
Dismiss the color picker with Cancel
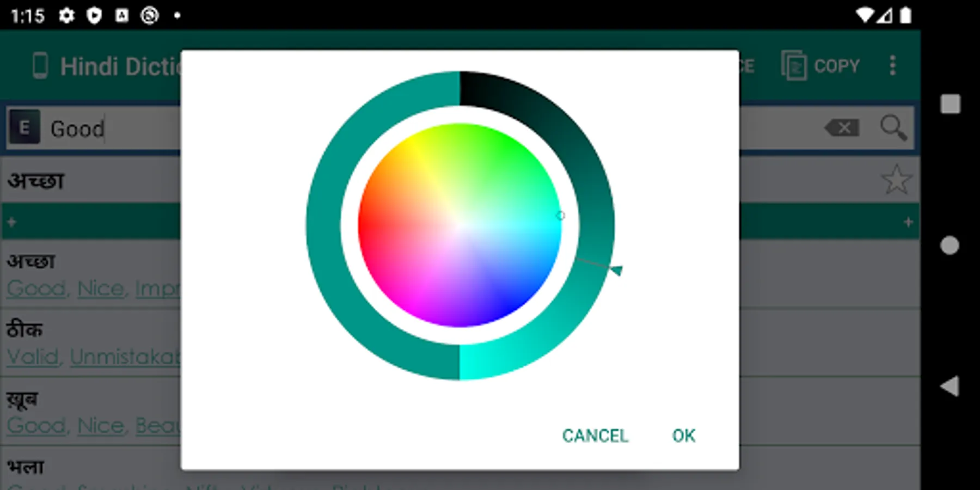point(595,436)
